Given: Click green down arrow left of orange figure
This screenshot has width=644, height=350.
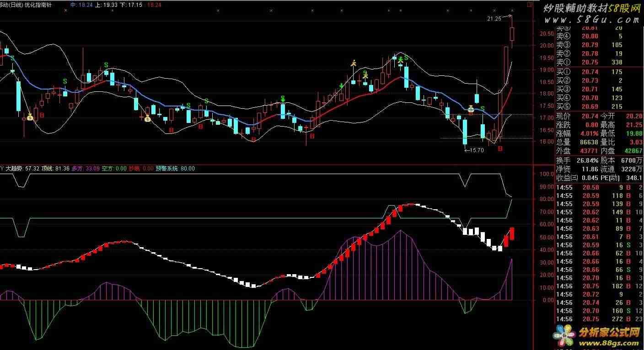Looking at the screenshot, I should pyautogui.click(x=341, y=85).
